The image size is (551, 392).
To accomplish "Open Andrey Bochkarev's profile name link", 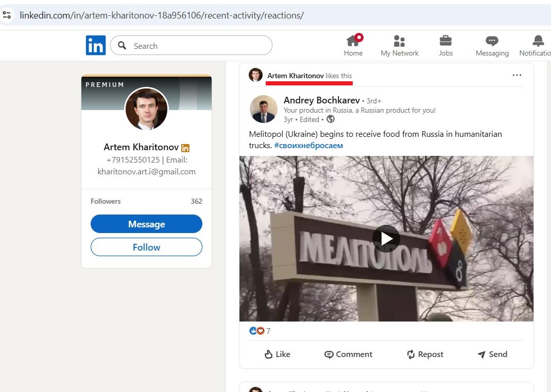I will (x=321, y=100).
